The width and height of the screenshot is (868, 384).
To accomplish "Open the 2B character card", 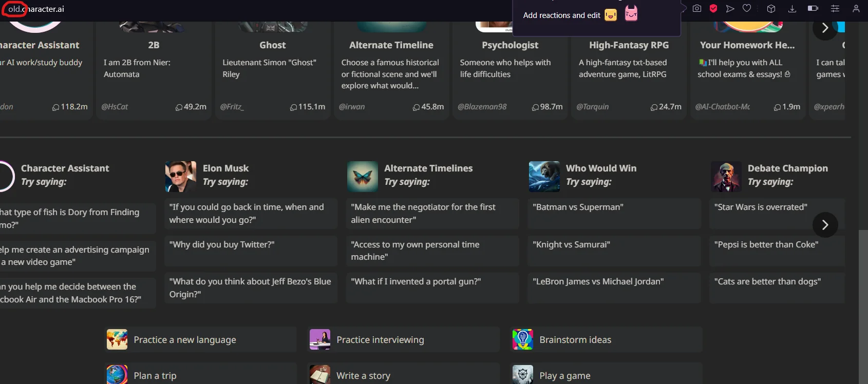I will (x=154, y=70).
